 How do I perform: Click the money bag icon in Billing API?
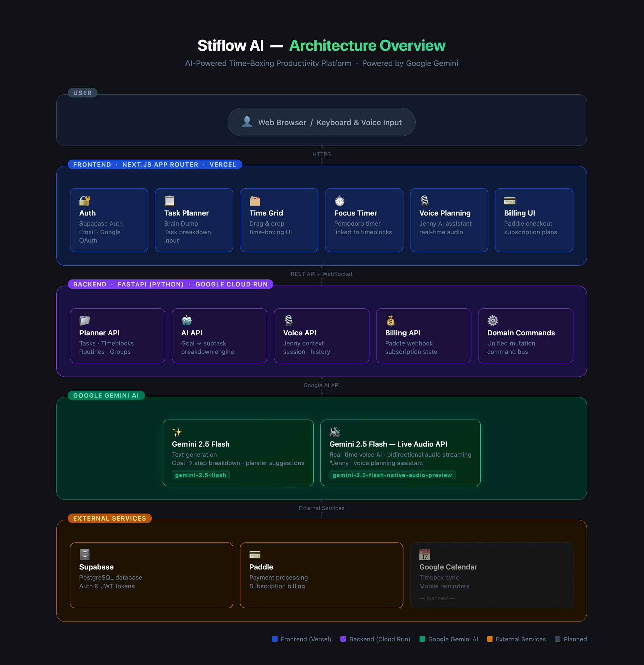[390, 320]
